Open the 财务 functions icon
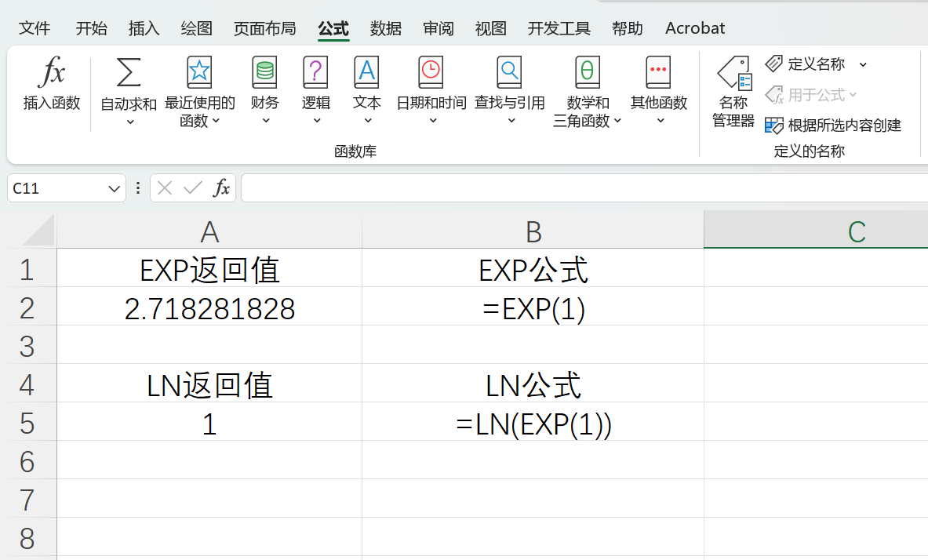Viewport: 928px width, 560px height. [x=264, y=72]
